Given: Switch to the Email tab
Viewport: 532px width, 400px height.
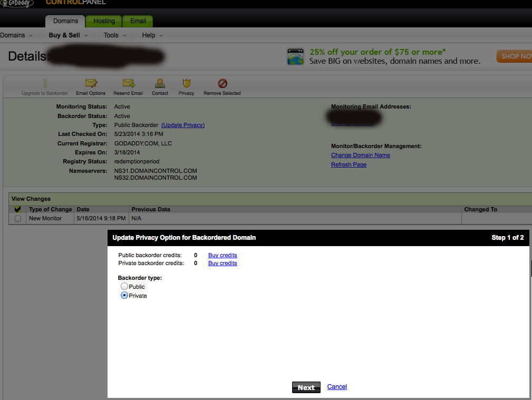Looking at the screenshot, I should coord(138,21).
